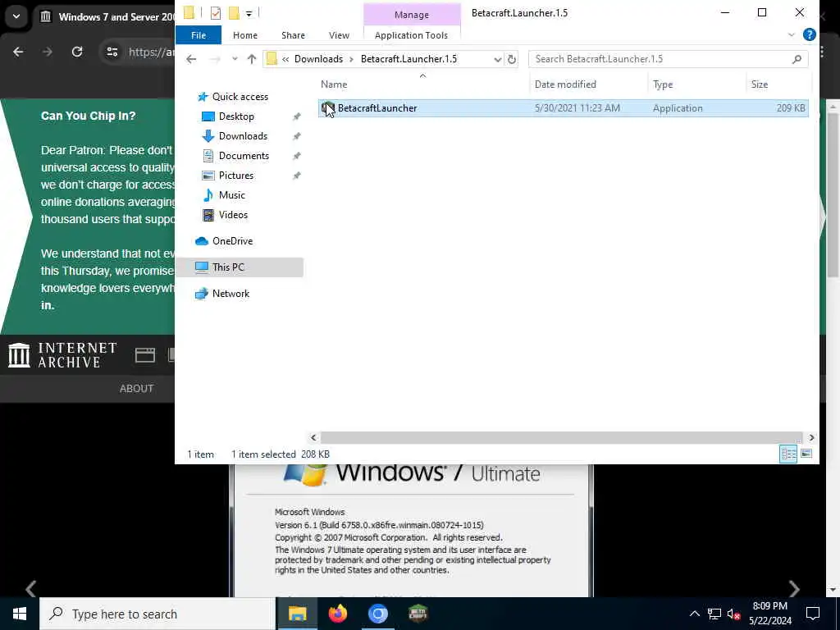This screenshot has width=840, height=630.
Task: Click the horizontal scrollbar left arrow
Action: click(x=313, y=438)
